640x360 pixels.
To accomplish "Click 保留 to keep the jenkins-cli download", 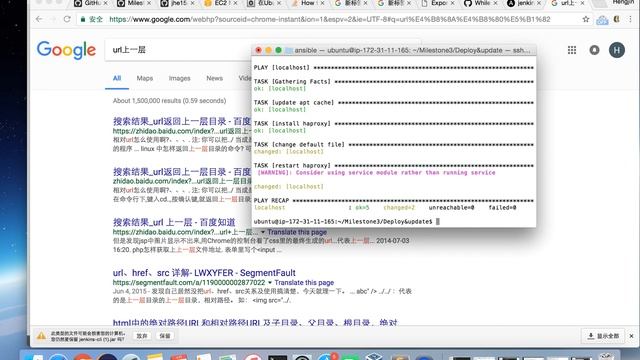I will (x=165, y=336).
